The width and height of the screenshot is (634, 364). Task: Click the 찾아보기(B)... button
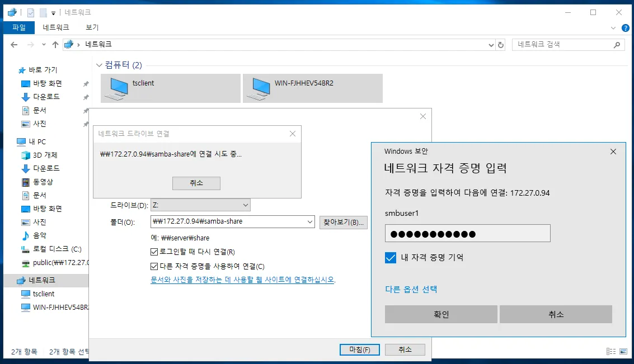coord(343,222)
